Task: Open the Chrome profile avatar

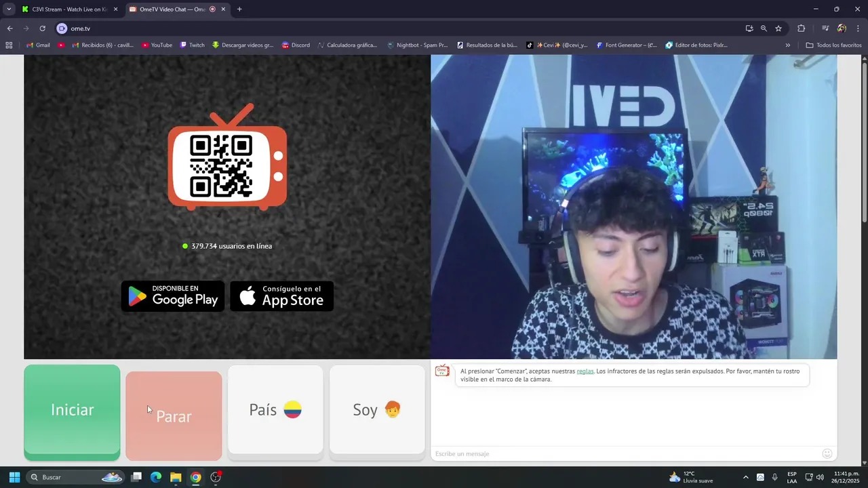Action: tap(842, 28)
